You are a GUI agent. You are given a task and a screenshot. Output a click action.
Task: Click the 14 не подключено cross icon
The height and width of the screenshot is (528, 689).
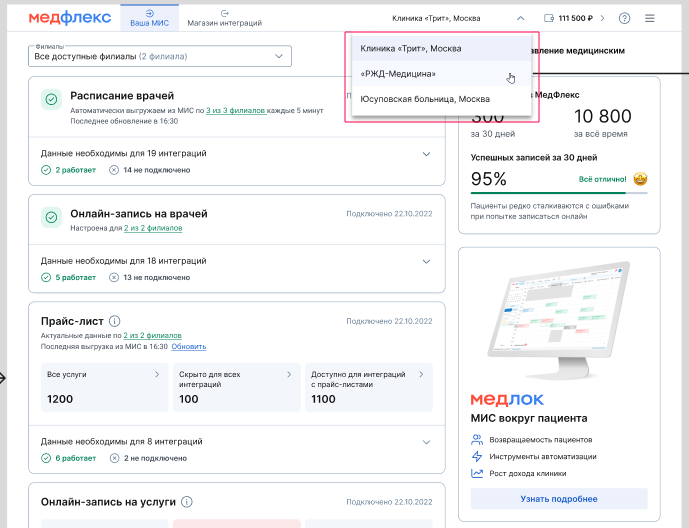pos(114,170)
